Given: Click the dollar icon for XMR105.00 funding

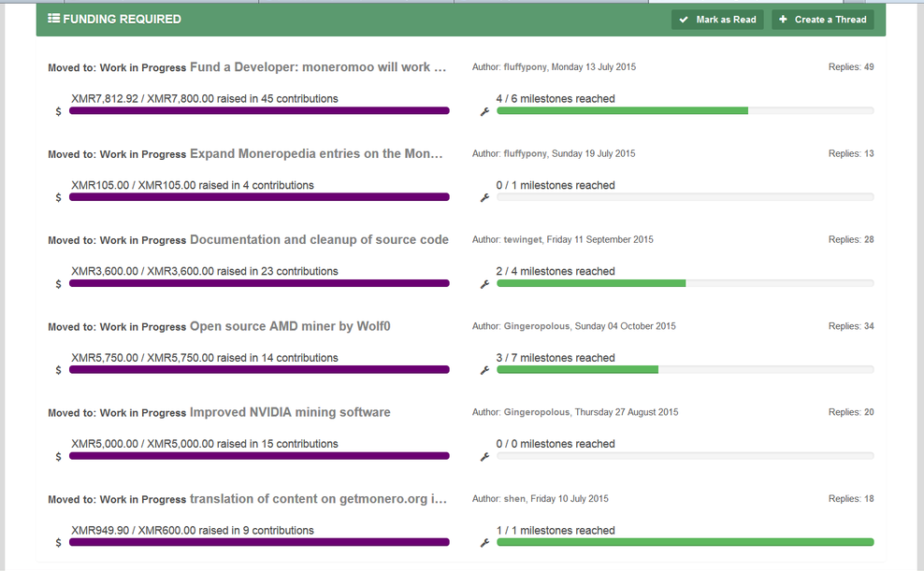Looking at the screenshot, I should click(58, 198).
